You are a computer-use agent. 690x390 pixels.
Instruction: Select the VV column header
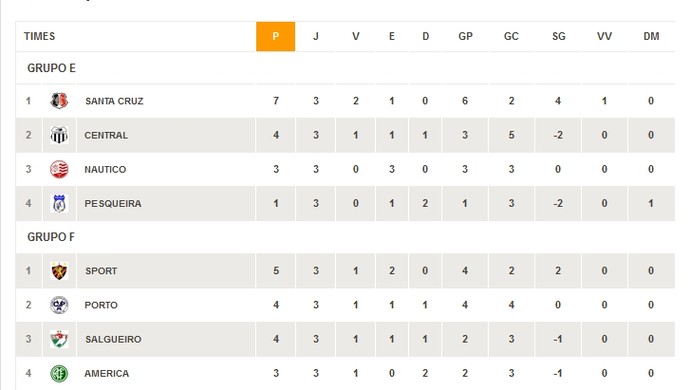[605, 37]
